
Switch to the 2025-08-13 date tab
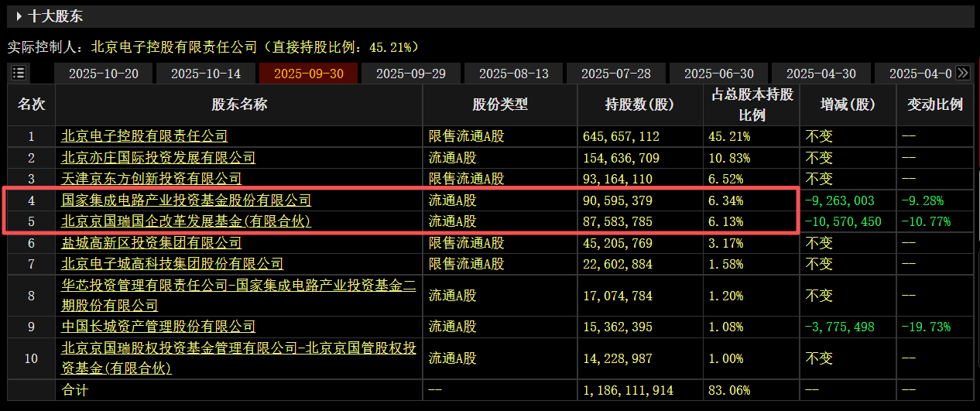pyautogui.click(x=514, y=74)
